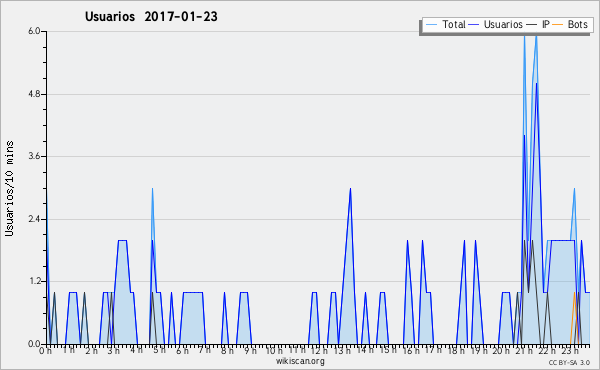Click the y-axis value 2.4
This screenshot has width=600, height=370.
tap(34, 219)
